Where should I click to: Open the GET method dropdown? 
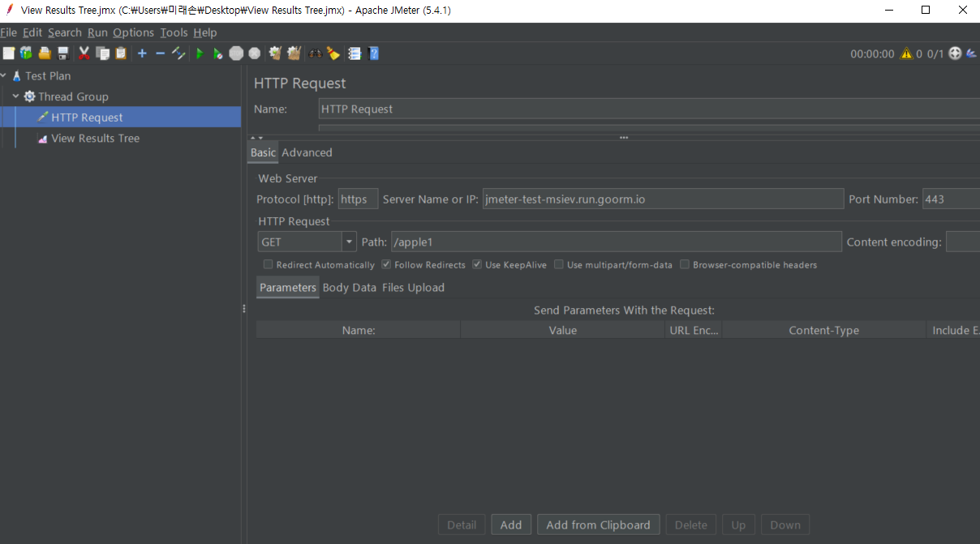[350, 242]
